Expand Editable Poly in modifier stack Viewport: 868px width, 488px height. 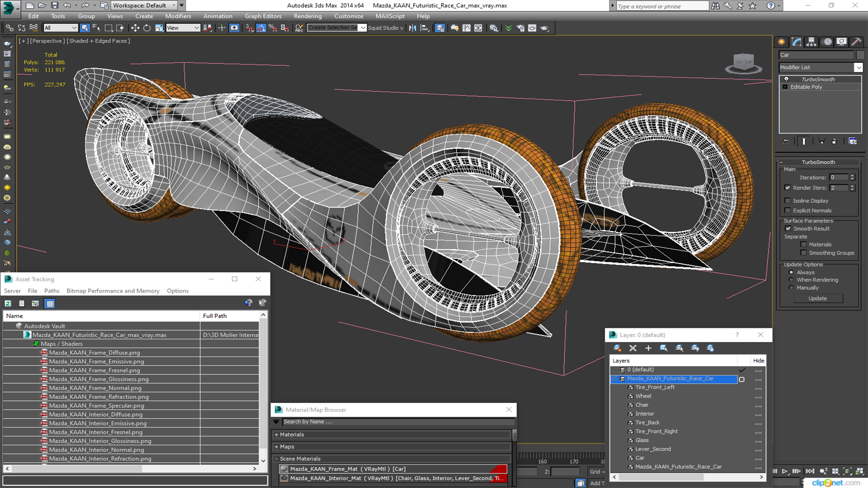tap(785, 87)
